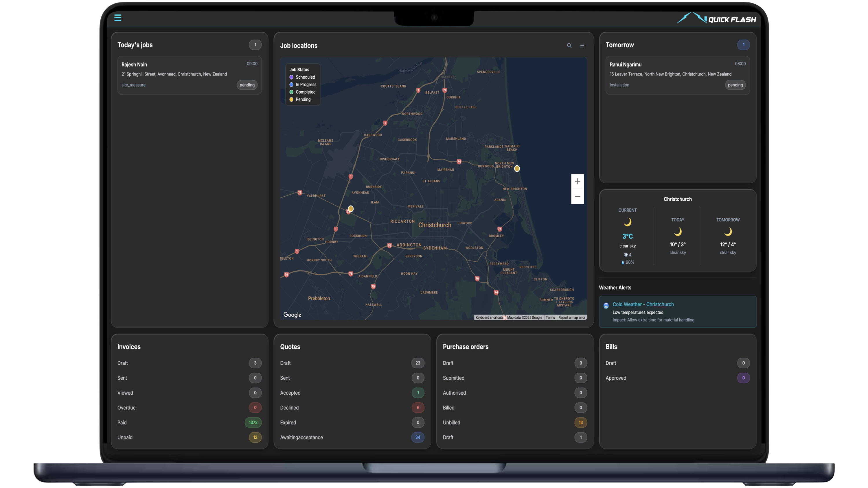Click the pending chip on Rajesh Nain's job
The image size is (868, 488).
tap(247, 85)
